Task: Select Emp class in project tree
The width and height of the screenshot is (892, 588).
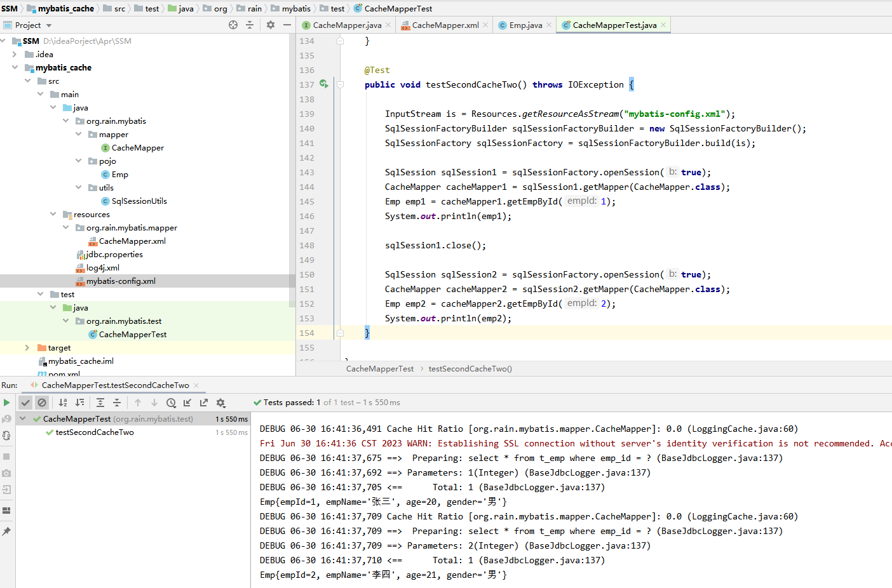Action: point(119,174)
